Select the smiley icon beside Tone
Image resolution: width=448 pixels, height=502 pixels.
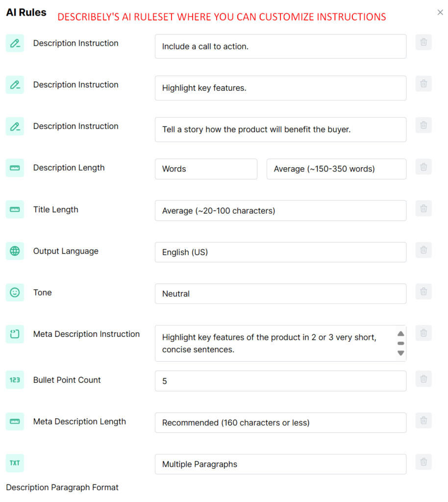click(15, 293)
